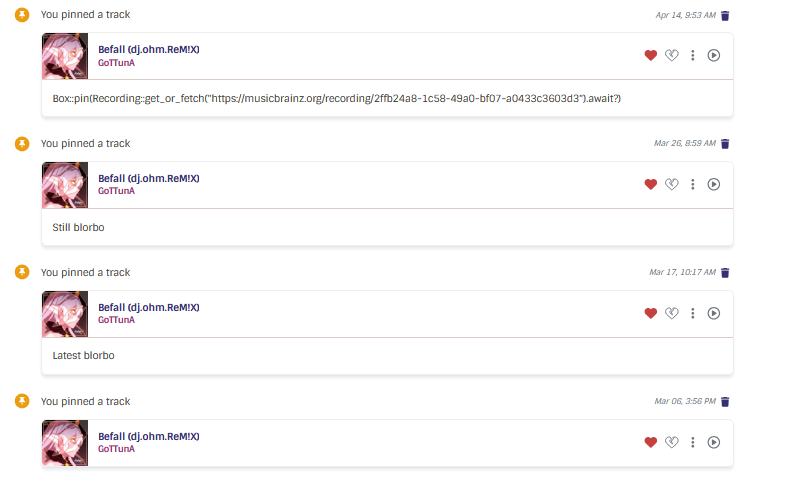Open Befall (dj.ohm.ReM!X) title in Mar 06 pin
The width and height of the screenshot is (786, 480).
pos(149,436)
